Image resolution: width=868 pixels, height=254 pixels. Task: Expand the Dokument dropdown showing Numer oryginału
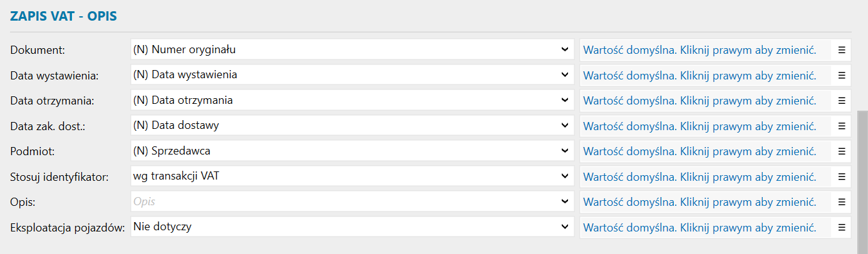[x=564, y=50]
